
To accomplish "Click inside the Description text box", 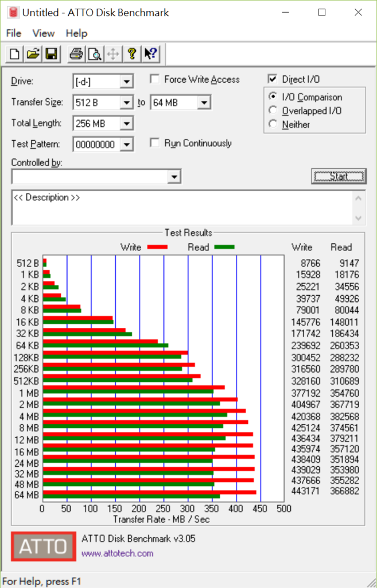I will [183, 208].
